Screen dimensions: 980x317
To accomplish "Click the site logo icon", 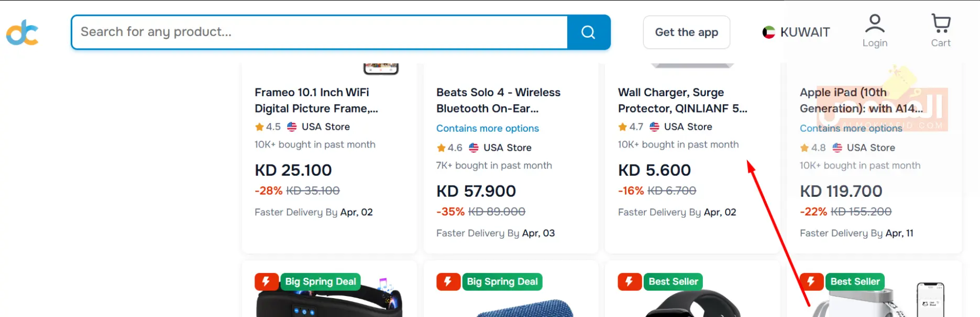I will tap(22, 32).
